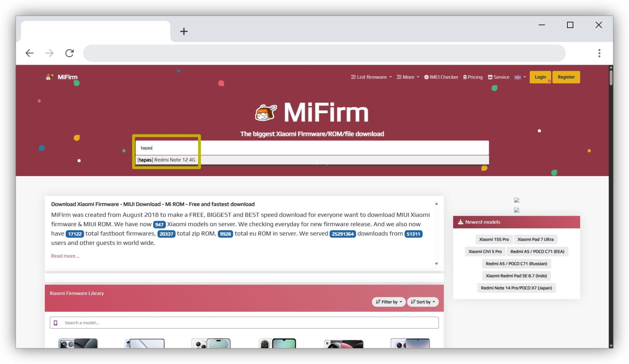Open the browser three-dot menu

(599, 53)
